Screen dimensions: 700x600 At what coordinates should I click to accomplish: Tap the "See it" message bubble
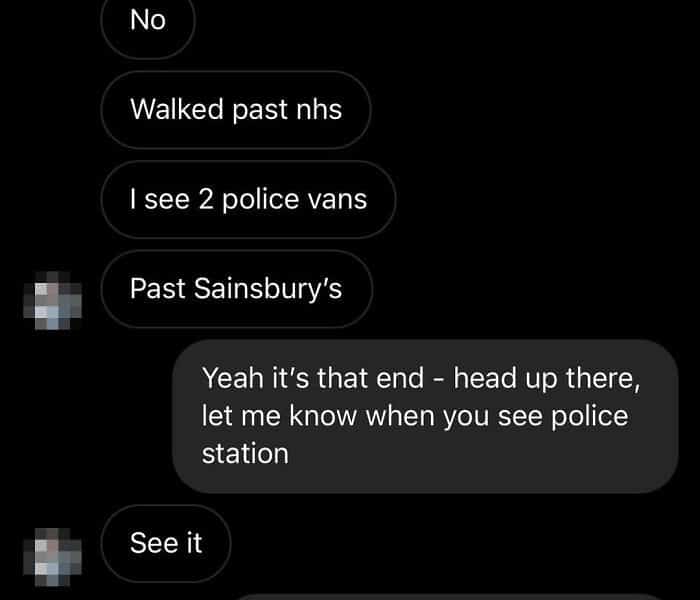tap(166, 543)
